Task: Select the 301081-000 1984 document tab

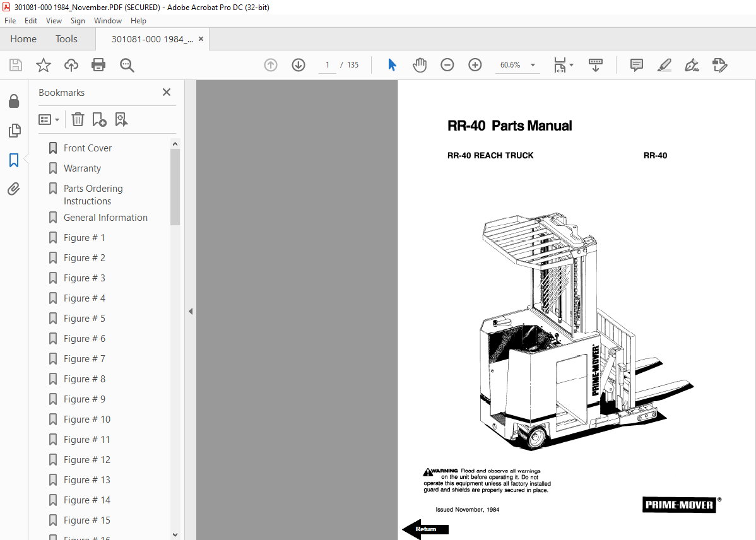Action: [152, 39]
